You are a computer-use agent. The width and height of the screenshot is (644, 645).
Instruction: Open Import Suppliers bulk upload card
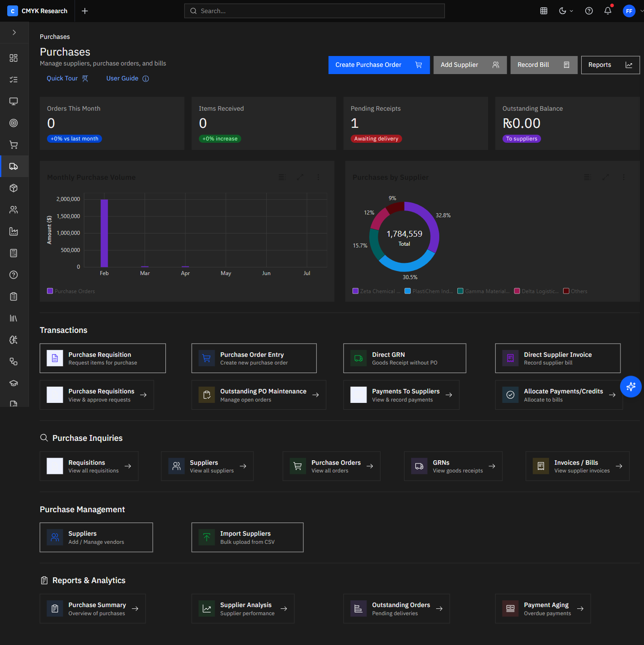(x=248, y=537)
